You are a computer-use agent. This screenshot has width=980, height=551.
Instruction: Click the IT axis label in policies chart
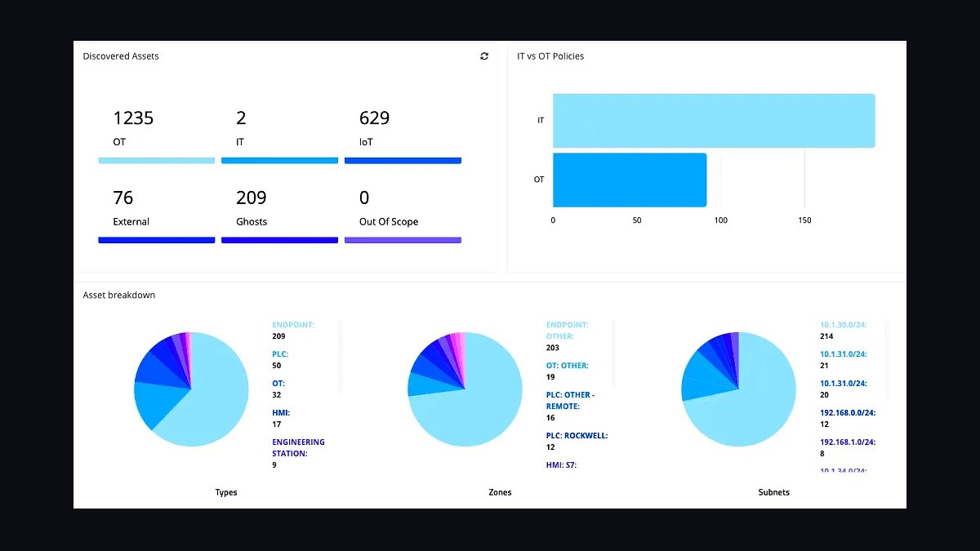[x=541, y=121]
